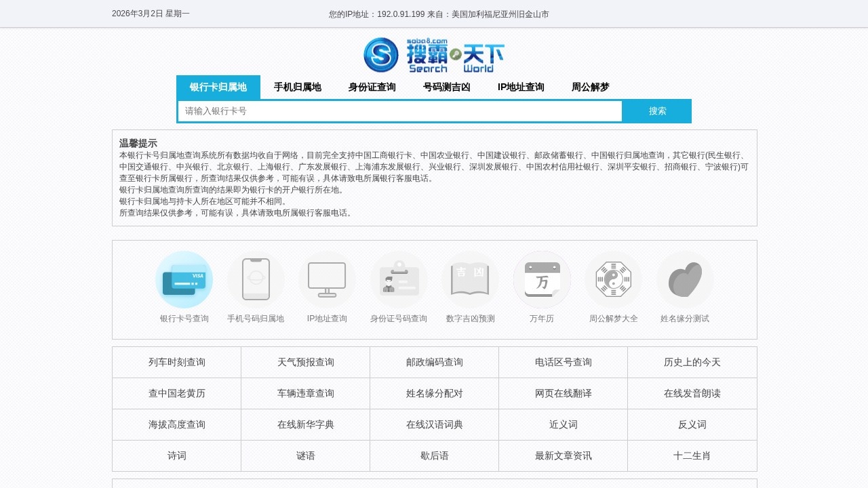
Task: Open the 万年历 calendar icon
Action: click(x=542, y=279)
